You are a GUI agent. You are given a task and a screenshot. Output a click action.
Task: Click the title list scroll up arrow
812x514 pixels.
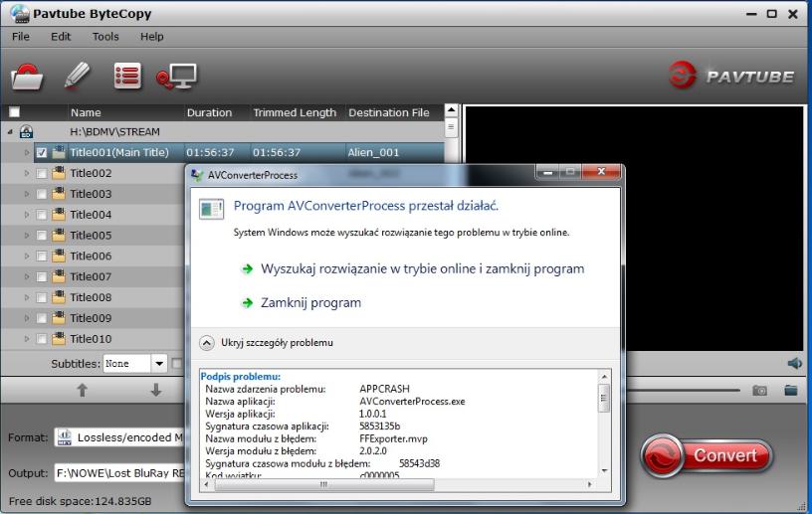[451, 109]
